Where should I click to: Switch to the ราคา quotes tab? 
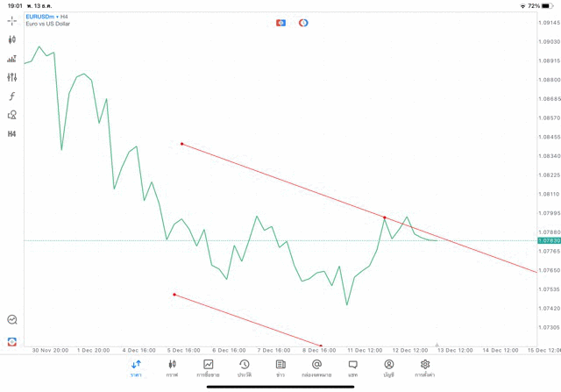(x=136, y=368)
